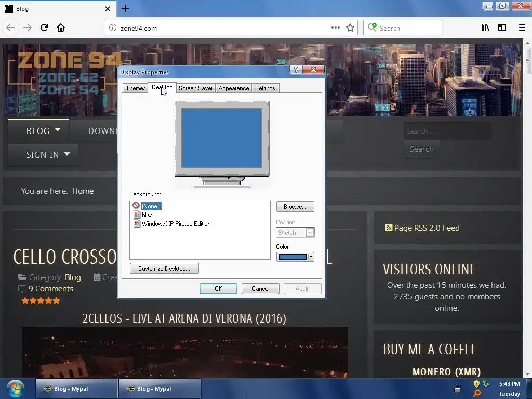Click the page vertical scrollbar thumb
Screen dimensions: 532x399
[x=527, y=61]
